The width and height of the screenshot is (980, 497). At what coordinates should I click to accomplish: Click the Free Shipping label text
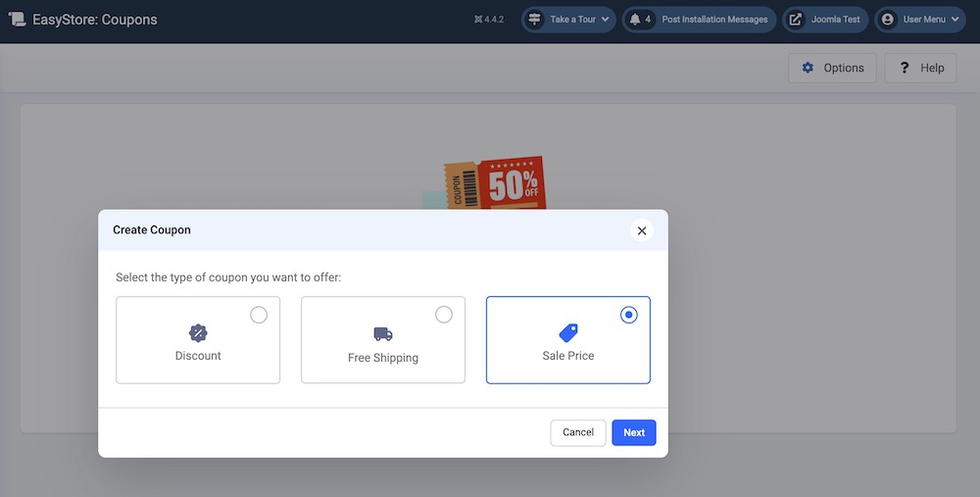pos(383,358)
